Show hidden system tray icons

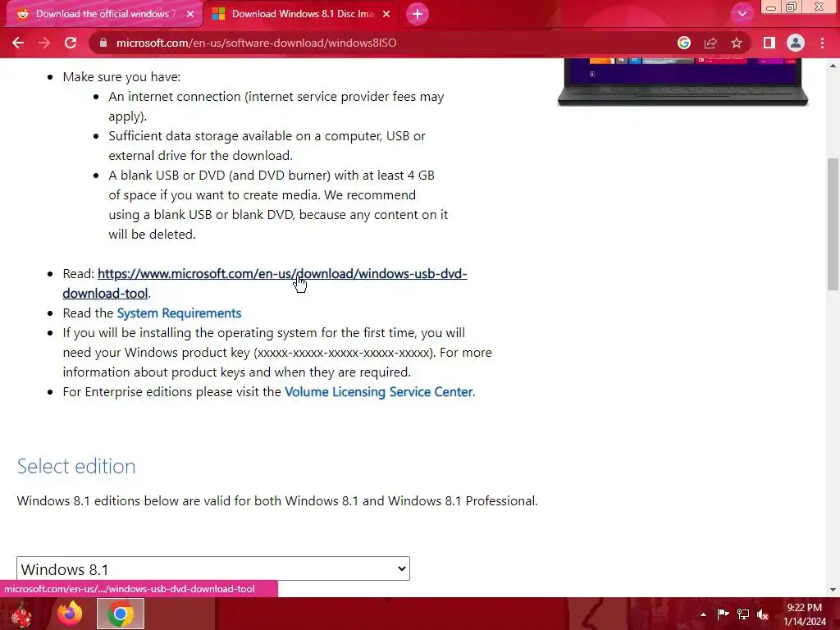click(703, 614)
